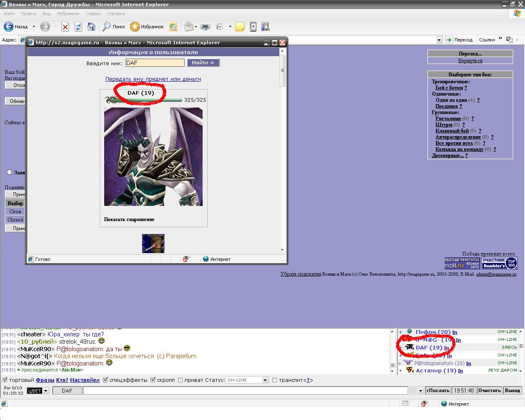Open the Файл menu
The image size is (525, 420).
coord(9,14)
